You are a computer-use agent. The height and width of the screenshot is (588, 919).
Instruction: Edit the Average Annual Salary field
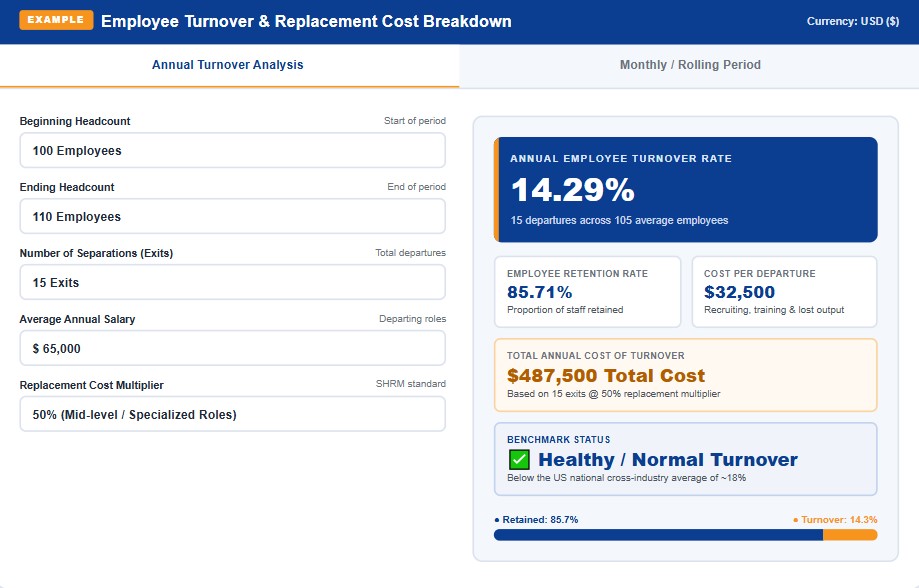233,348
